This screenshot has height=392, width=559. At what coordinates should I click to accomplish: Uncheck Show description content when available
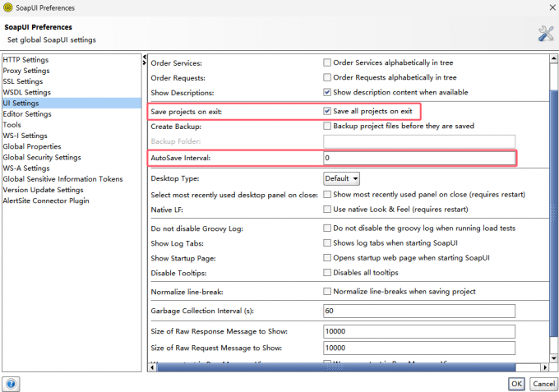[x=327, y=92]
